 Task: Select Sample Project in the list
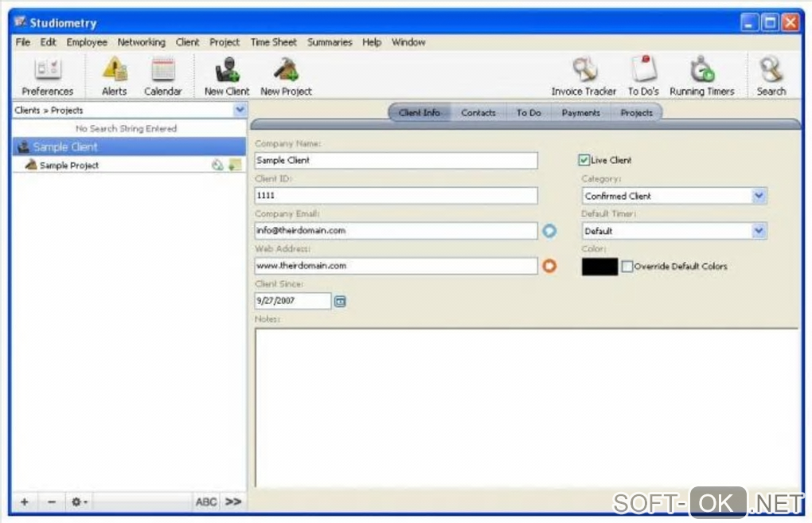130,166
